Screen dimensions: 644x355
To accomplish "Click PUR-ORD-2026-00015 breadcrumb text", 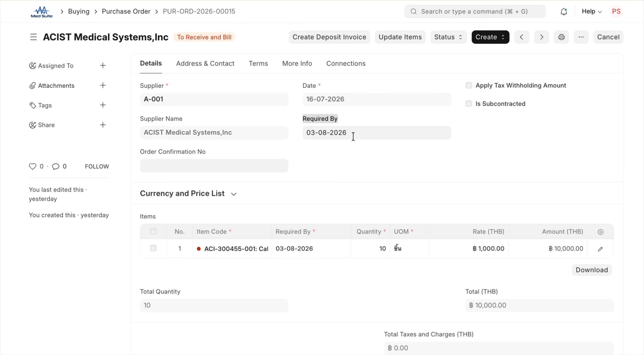I will (x=199, y=12).
